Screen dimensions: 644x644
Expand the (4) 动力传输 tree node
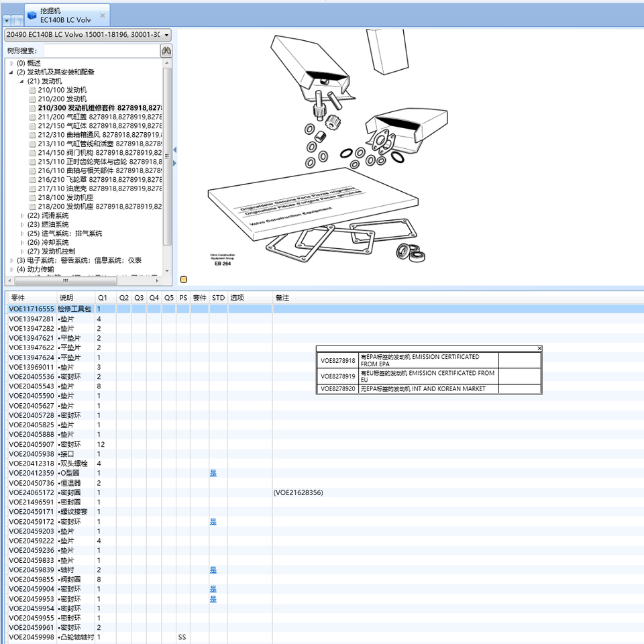(11, 270)
